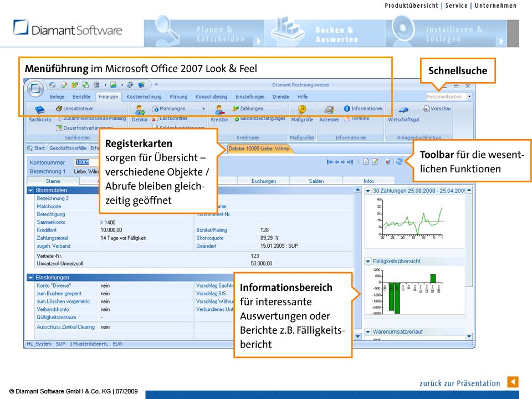
Task: Click the Informationen ribbon button
Action: coord(363,109)
